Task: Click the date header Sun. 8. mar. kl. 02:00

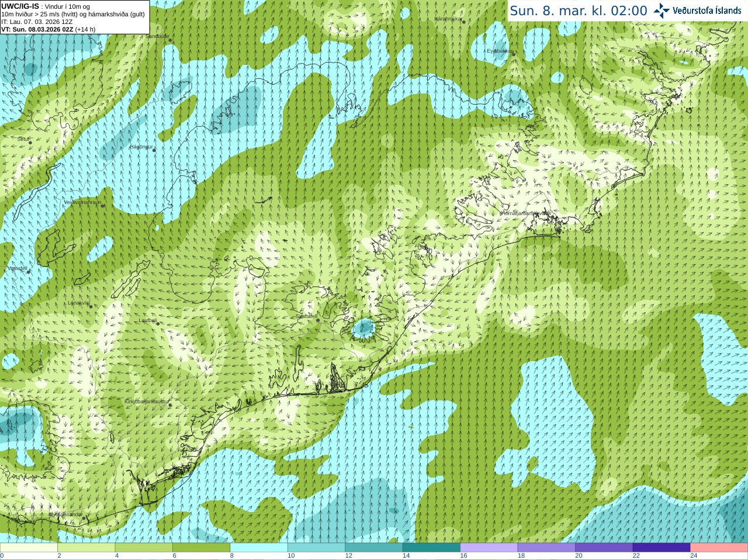Action: (579, 11)
